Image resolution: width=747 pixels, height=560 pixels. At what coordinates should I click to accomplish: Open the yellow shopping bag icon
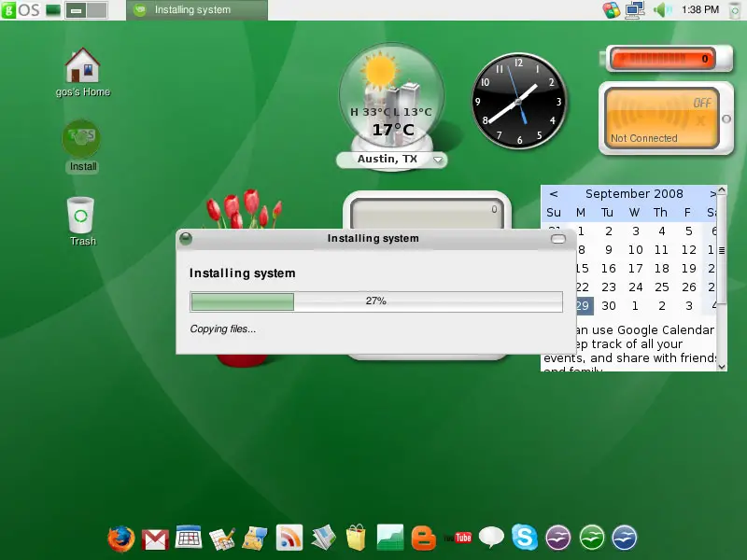(356, 539)
